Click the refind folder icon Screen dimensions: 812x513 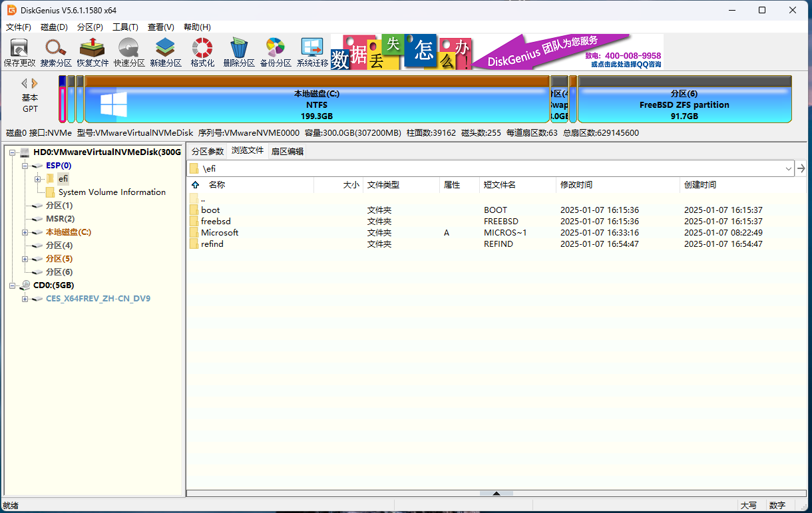coord(194,244)
